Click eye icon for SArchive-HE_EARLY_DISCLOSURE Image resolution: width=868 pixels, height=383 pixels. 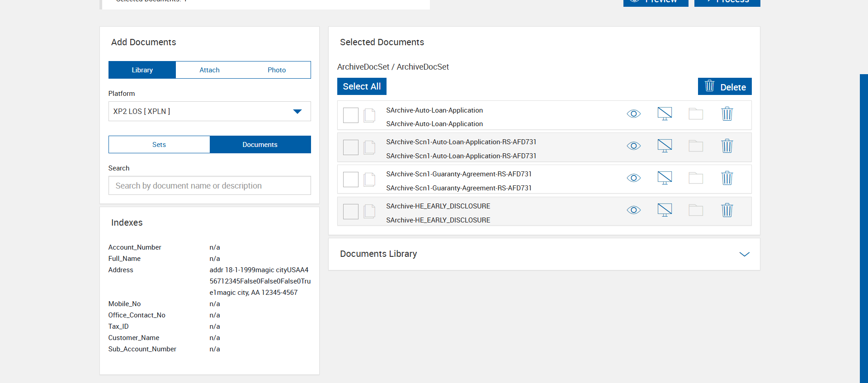(633, 210)
